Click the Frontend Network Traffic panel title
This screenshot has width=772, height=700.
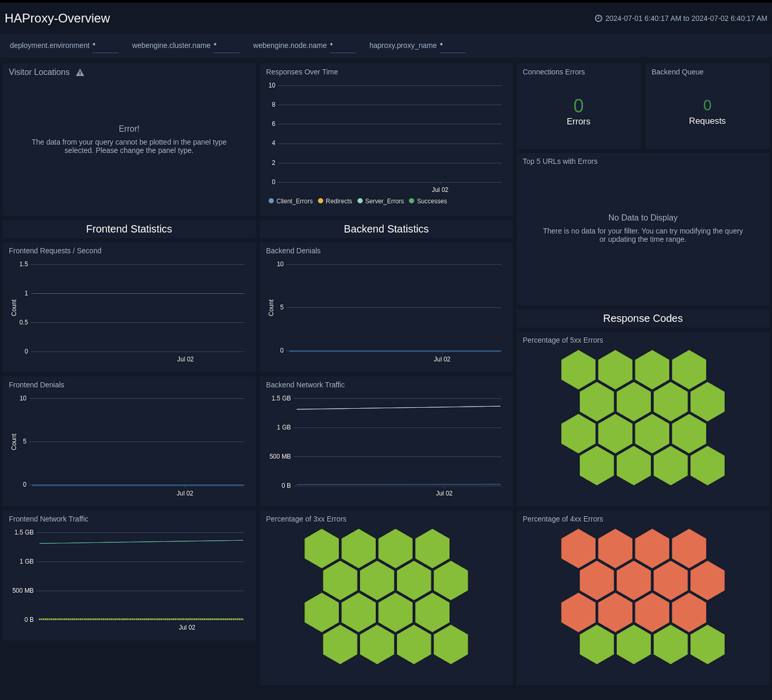pos(48,519)
